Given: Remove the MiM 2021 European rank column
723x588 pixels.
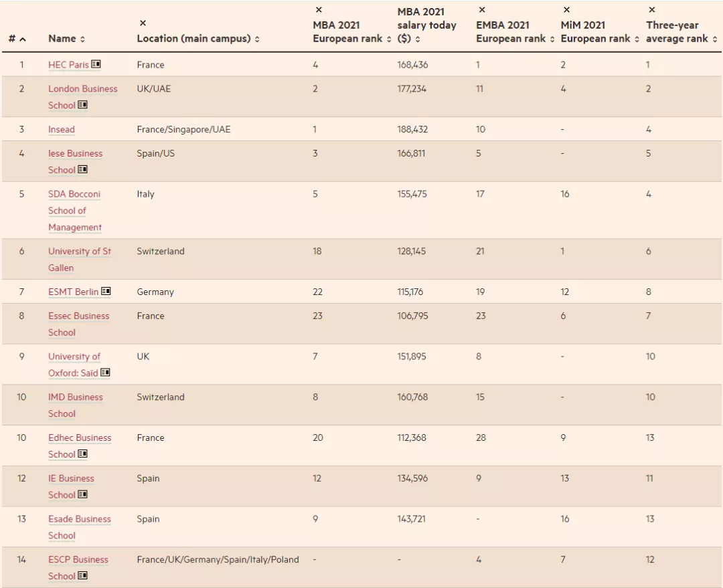Looking at the screenshot, I should [x=567, y=10].
